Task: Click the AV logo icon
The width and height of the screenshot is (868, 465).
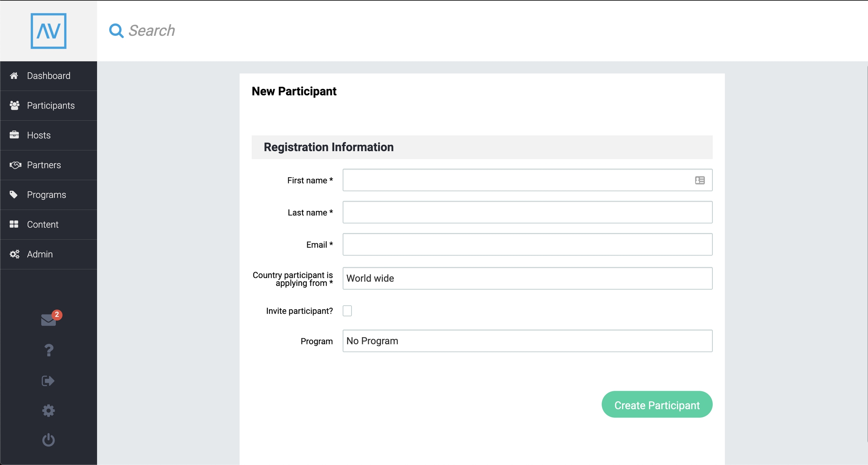Action: pyautogui.click(x=49, y=31)
